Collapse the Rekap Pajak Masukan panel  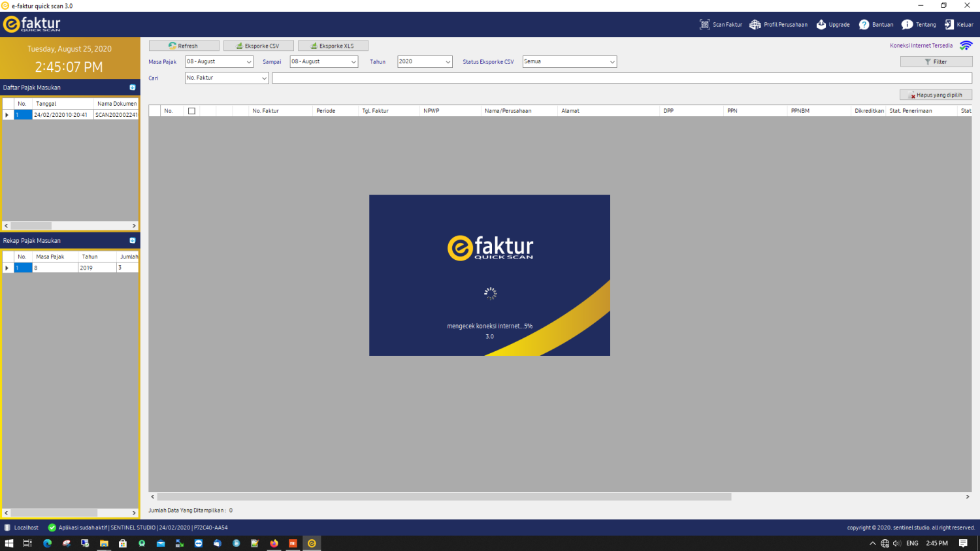point(133,241)
